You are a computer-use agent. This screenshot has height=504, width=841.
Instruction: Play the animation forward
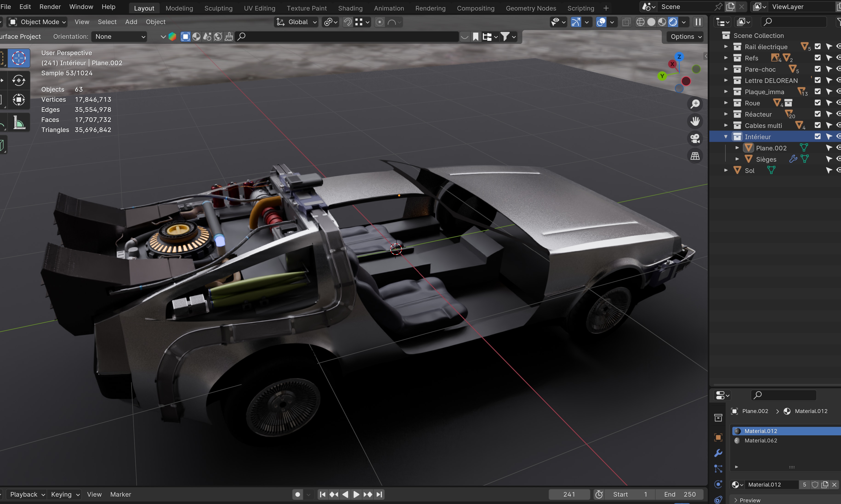click(x=356, y=495)
